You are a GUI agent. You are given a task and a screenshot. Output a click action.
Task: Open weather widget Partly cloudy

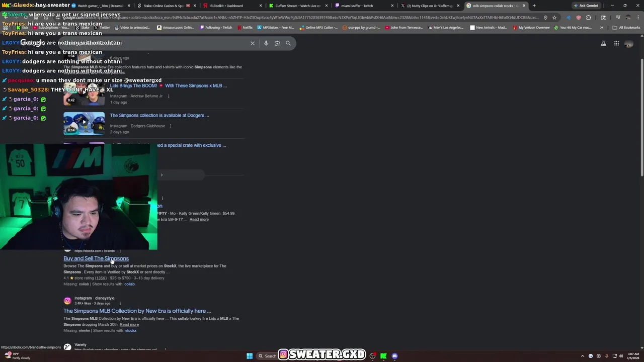(x=18, y=356)
